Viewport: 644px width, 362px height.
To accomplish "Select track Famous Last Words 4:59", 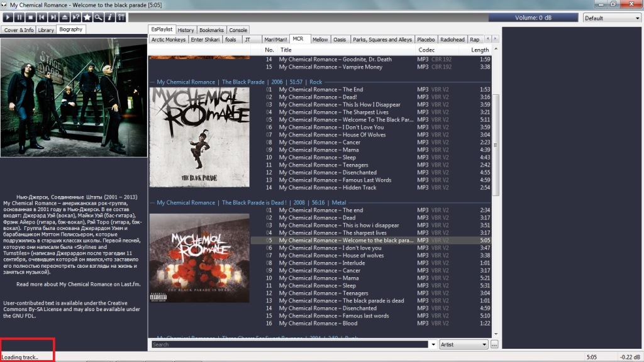I will point(371,180).
